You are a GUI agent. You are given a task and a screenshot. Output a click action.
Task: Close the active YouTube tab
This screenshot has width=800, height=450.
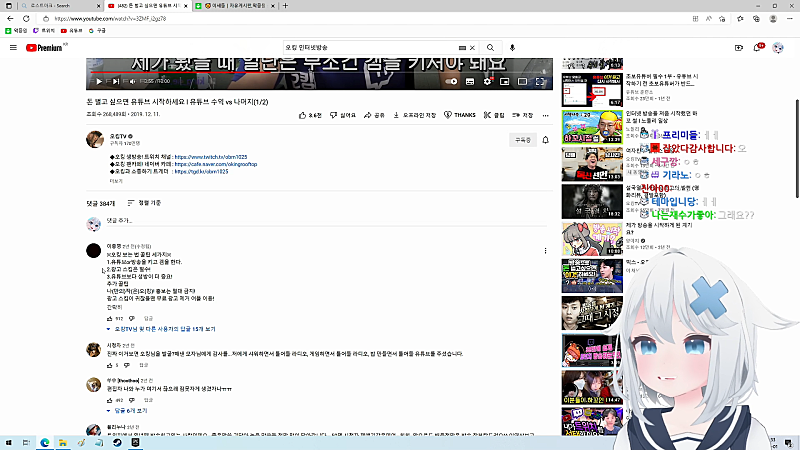click(186, 6)
